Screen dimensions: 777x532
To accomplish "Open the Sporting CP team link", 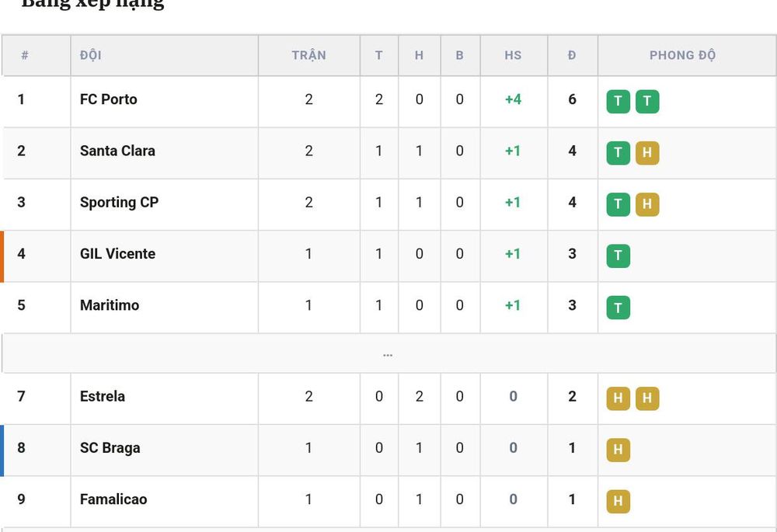I will point(119,202).
